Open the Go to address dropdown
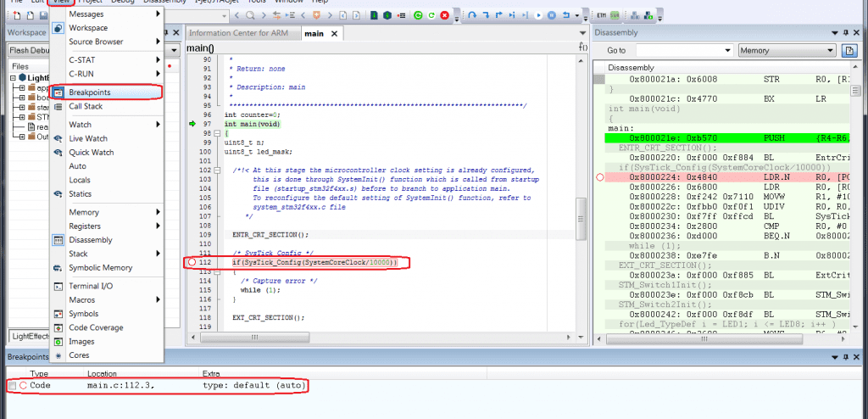Screen dimensions: 868x419 (x=728, y=50)
